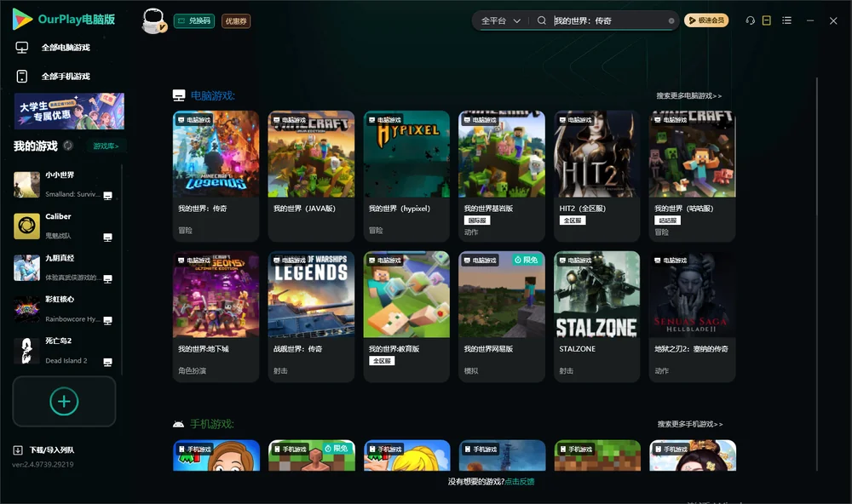Click the PC icon on the 九阴真经 row
This screenshot has height=504, width=852.
107,278
